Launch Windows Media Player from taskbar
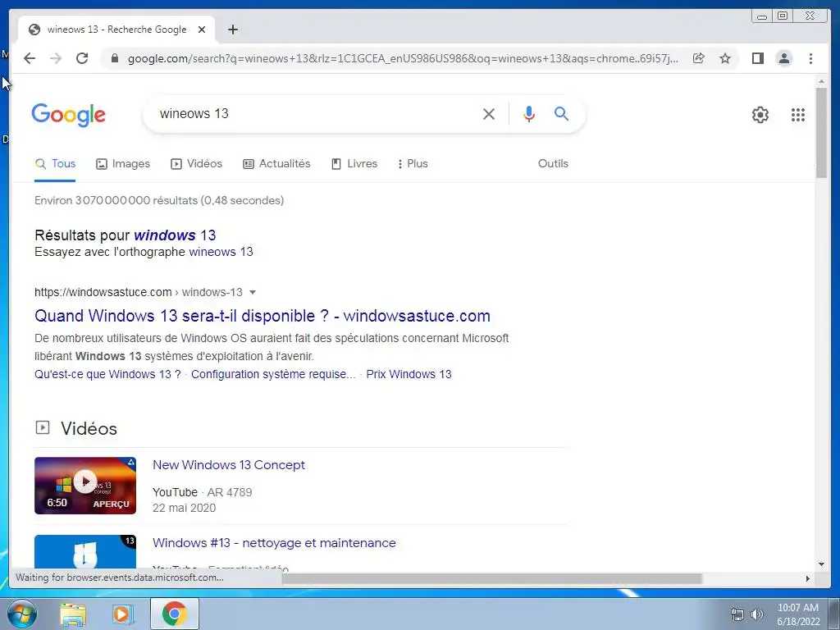Screen dimensions: 840x630 123,614
